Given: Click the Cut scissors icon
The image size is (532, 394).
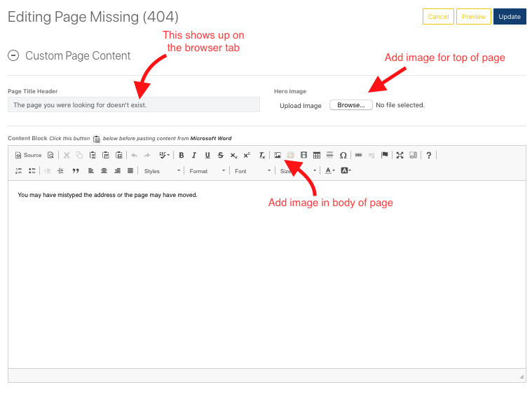Looking at the screenshot, I should point(67,155).
